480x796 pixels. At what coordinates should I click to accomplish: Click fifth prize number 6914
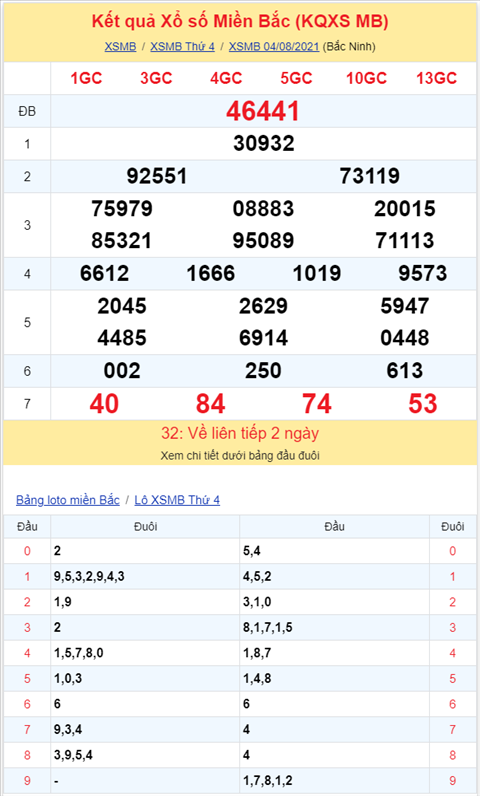(263, 338)
